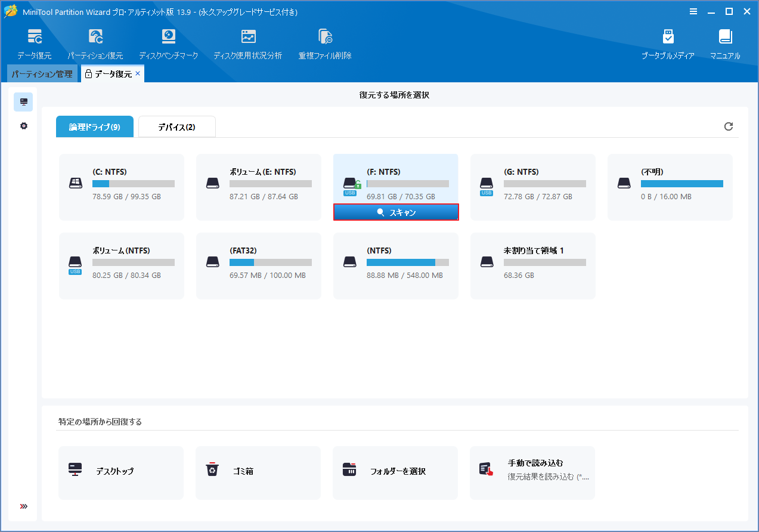Select the sidebar drive view icon
Screen dimensions: 759x532
[24, 102]
